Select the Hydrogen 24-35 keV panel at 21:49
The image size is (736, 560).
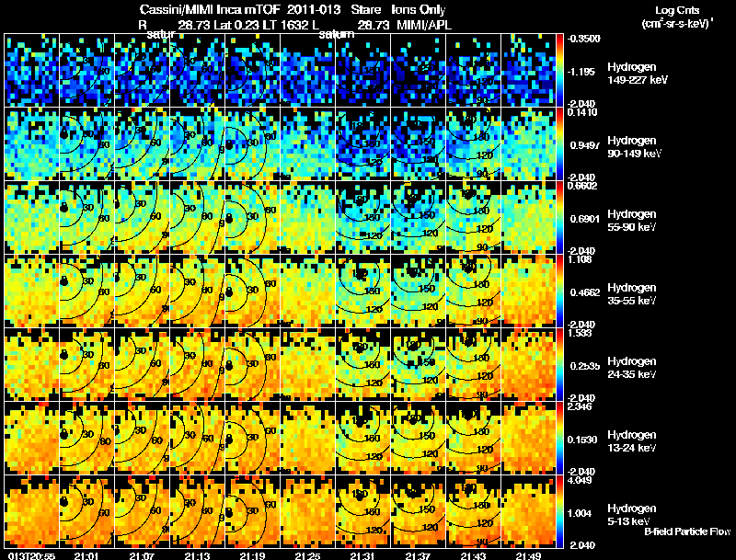point(528,365)
